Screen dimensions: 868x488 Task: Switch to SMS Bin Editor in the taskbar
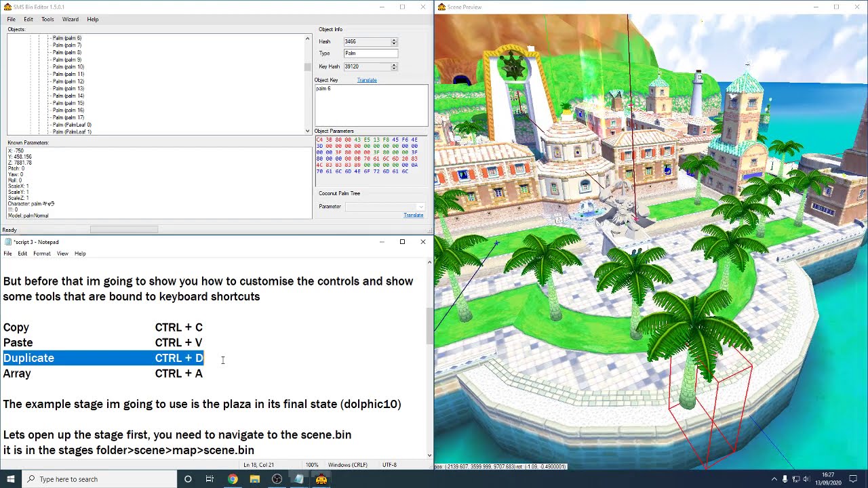click(x=321, y=479)
